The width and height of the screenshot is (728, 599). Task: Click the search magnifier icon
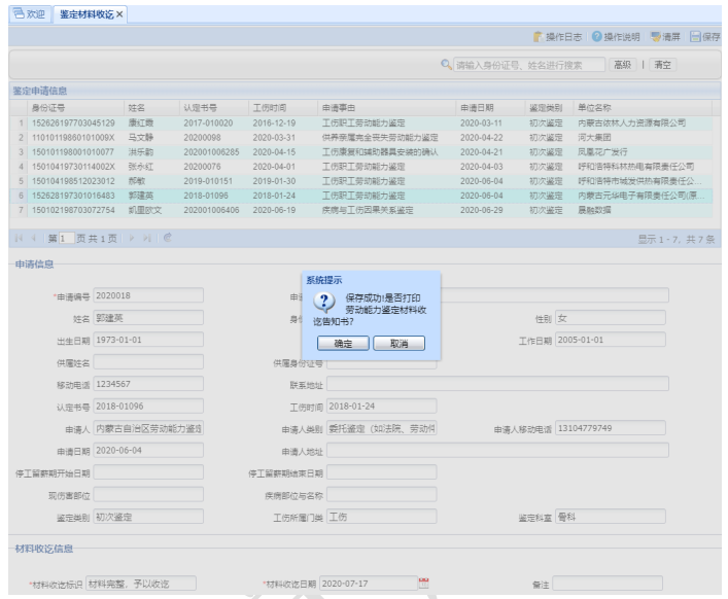tap(446, 65)
